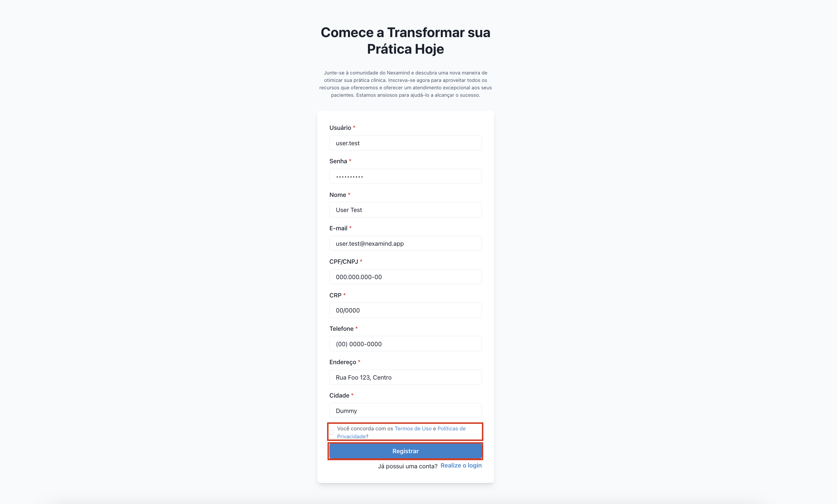
Task: Click the Senha password field
Action: [x=405, y=176]
